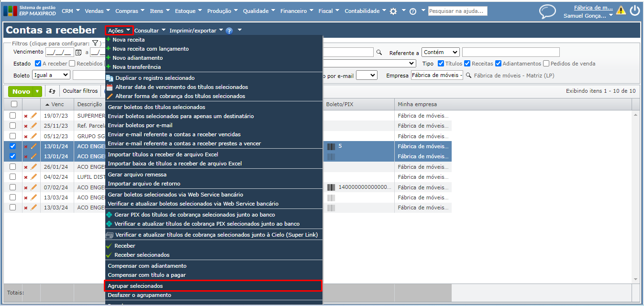Click Ocultar filtros button
This screenshot has width=644, height=306.
[80, 91]
